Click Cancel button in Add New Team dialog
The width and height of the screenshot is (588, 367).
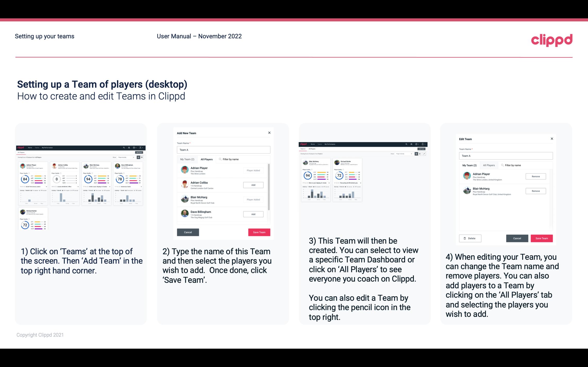click(188, 232)
